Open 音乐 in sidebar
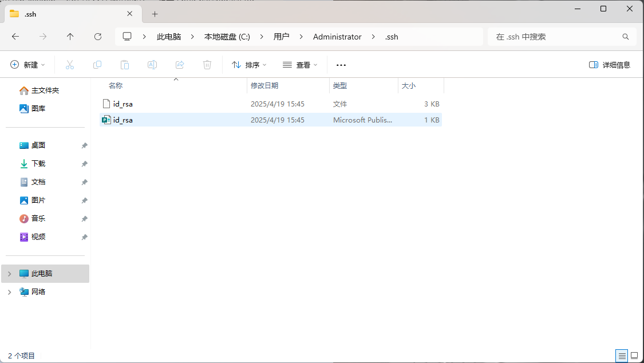Viewport: 644px width, 363px height. (x=38, y=219)
